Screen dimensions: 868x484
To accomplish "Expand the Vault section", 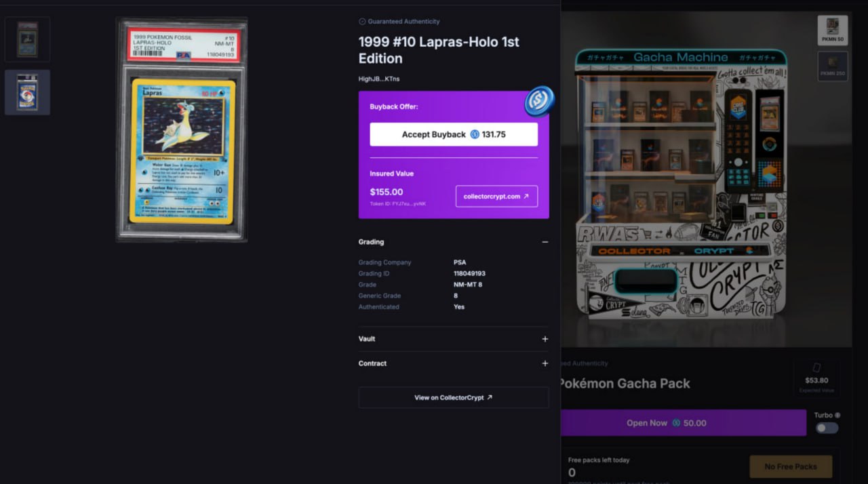I will (x=545, y=339).
